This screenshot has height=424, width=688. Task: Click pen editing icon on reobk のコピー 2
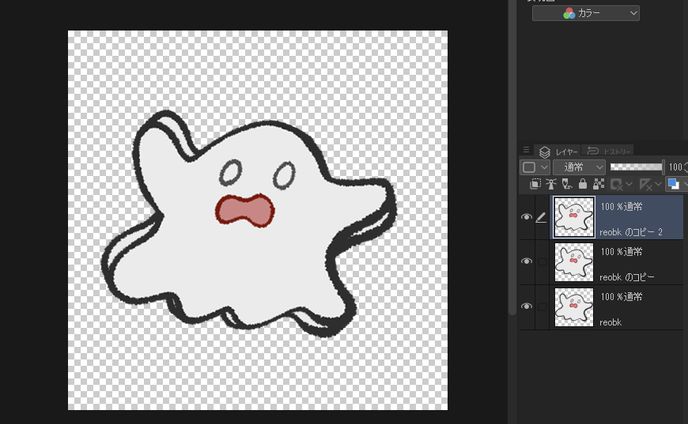pyautogui.click(x=541, y=217)
